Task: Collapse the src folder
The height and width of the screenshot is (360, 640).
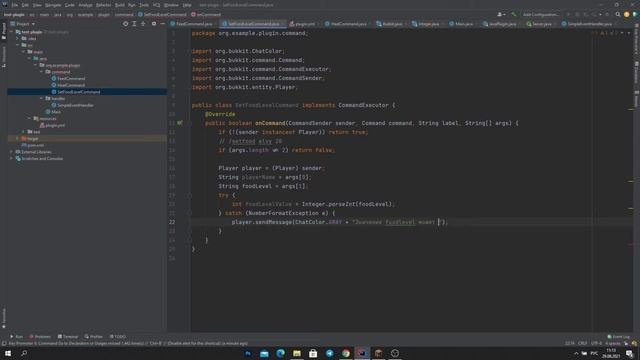Action: (x=18, y=45)
